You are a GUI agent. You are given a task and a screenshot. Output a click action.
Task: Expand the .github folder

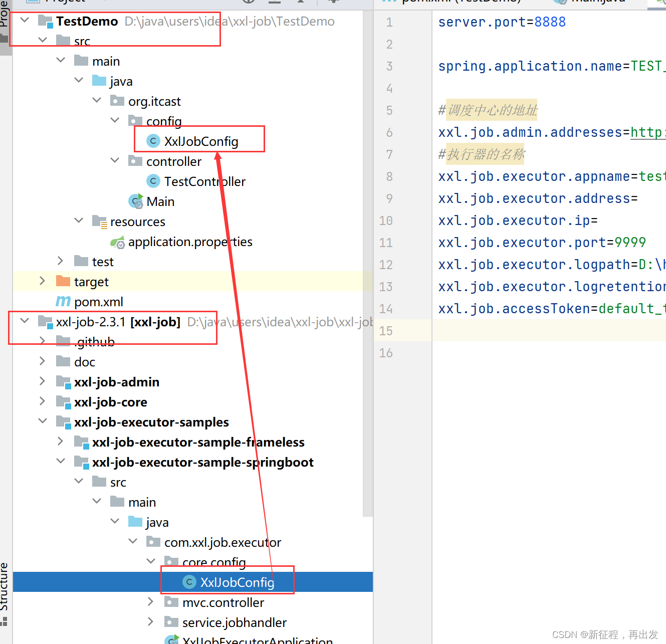tap(43, 341)
